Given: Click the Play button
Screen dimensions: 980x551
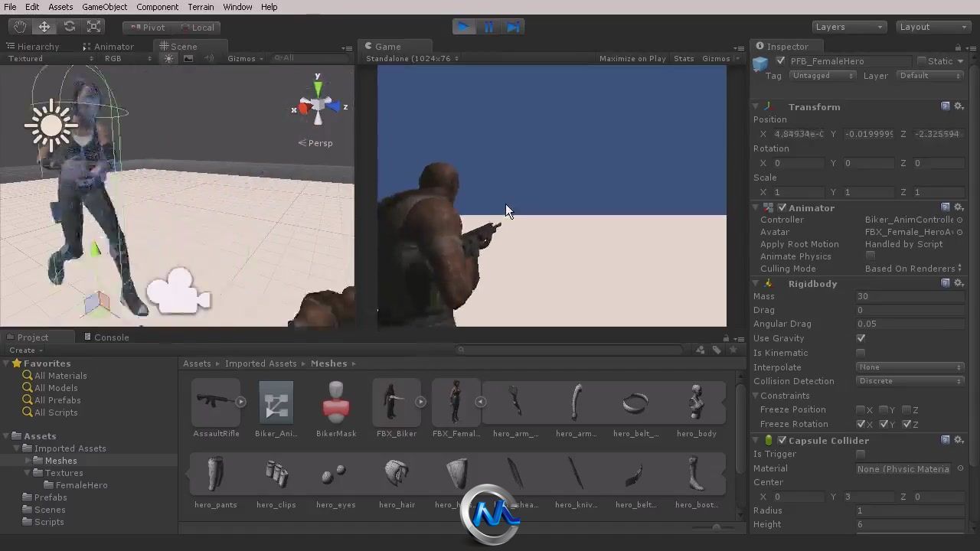Looking at the screenshot, I should pos(463,27).
